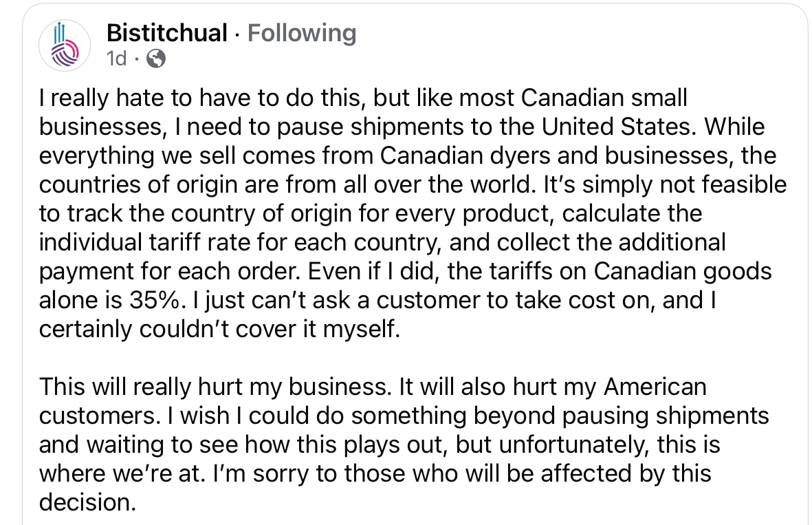Click the words "Canadian dyers" in the post

coord(451,156)
